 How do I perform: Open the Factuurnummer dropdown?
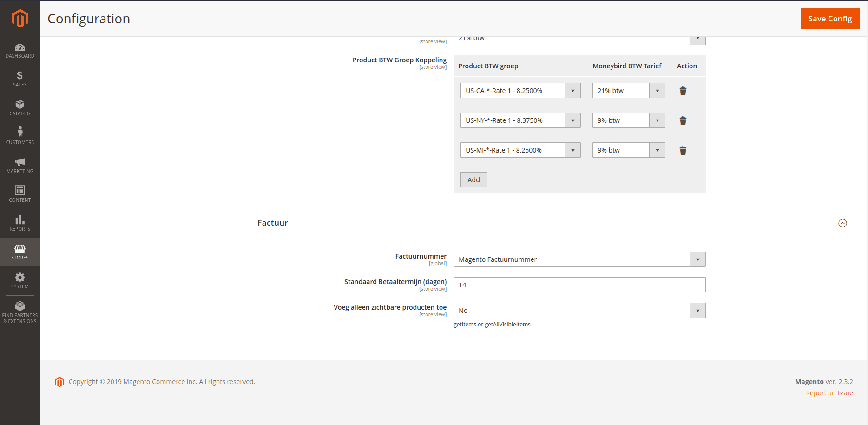(x=579, y=259)
